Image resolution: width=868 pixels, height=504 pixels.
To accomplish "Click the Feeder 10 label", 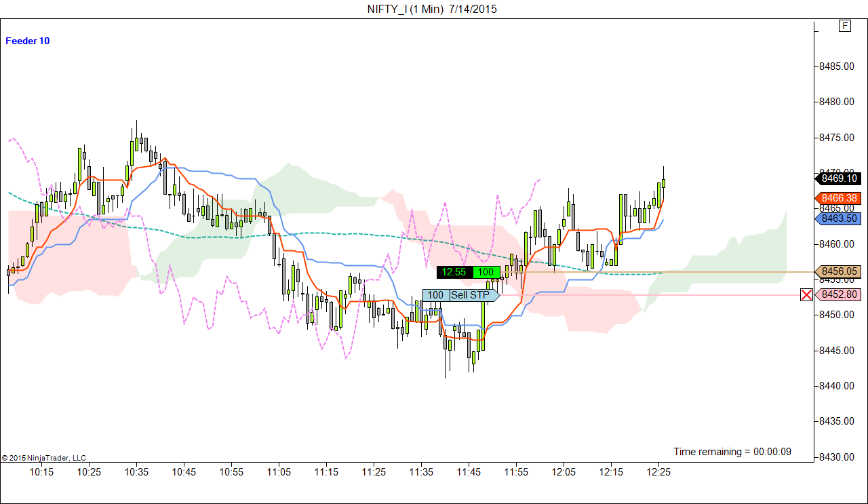I will pyautogui.click(x=28, y=41).
